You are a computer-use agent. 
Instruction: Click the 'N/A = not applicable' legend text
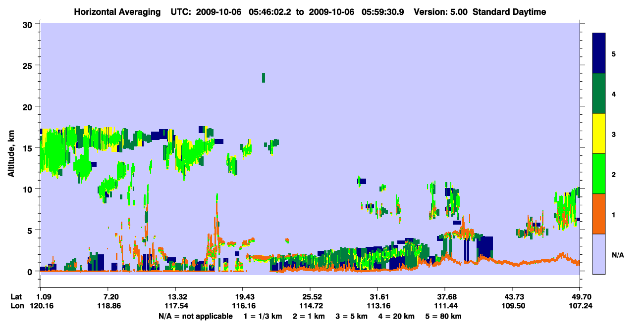(x=195, y=316)
